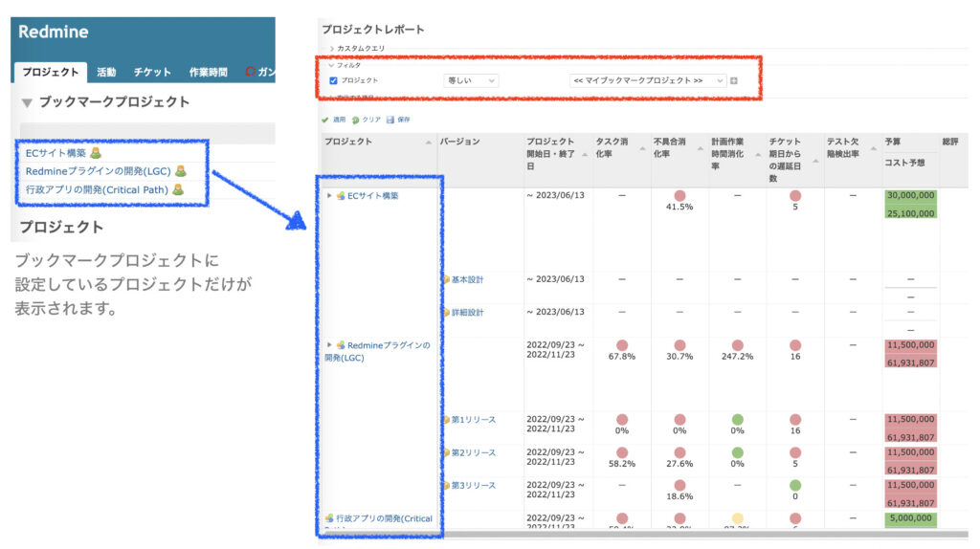Uncheck the プロジェクト filter checkbox
This screenshot has height=549, width=980.
coord(333,80)
